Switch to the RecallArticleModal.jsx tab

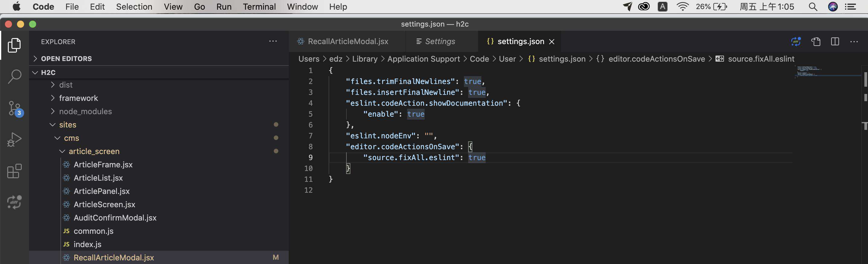pyautogui.click(x=347, y=41)
